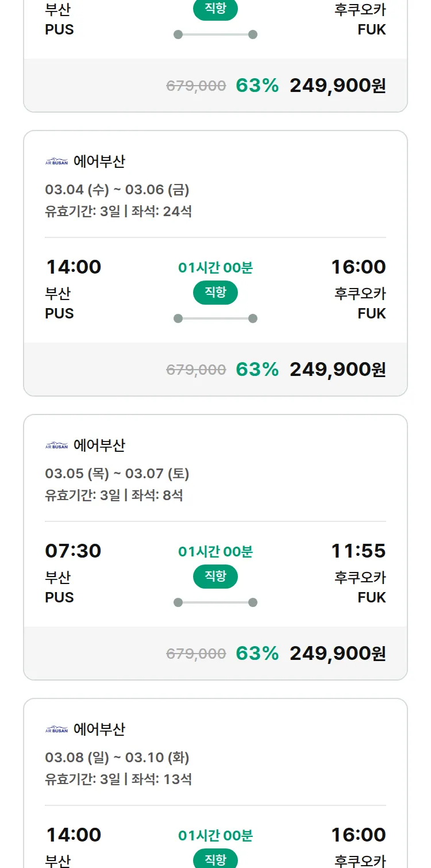Viewport: 431px width, 868px height.
Task: Click Air Busan logo on 03.08 flight card
Action: tap(56, 729)
